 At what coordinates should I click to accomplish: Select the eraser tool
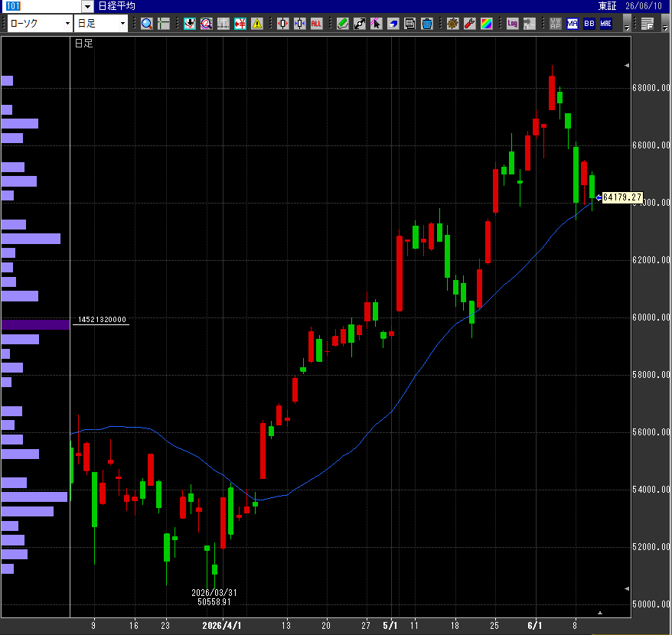pos(393,24)
